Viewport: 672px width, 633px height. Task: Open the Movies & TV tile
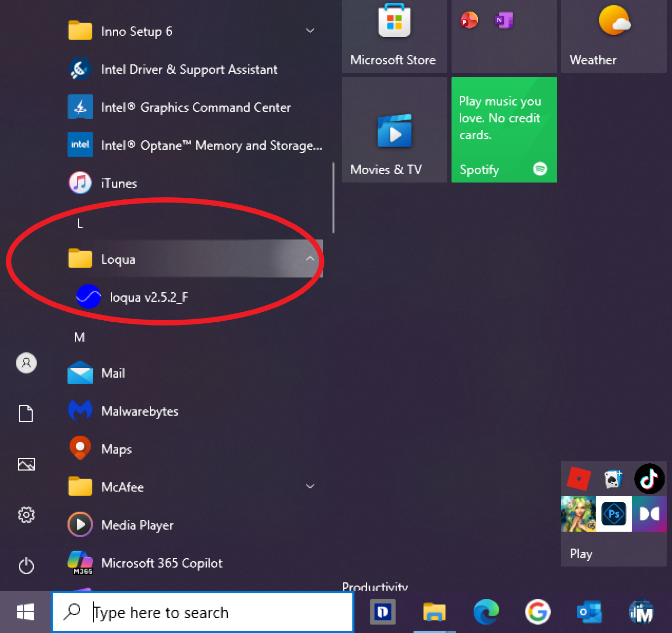tap(395, 130)
